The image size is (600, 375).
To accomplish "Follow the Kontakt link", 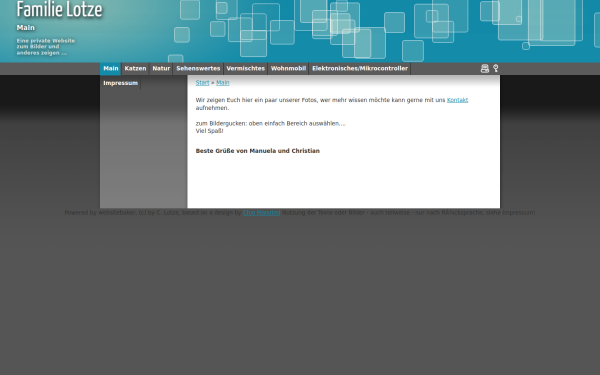I will 457,100.
